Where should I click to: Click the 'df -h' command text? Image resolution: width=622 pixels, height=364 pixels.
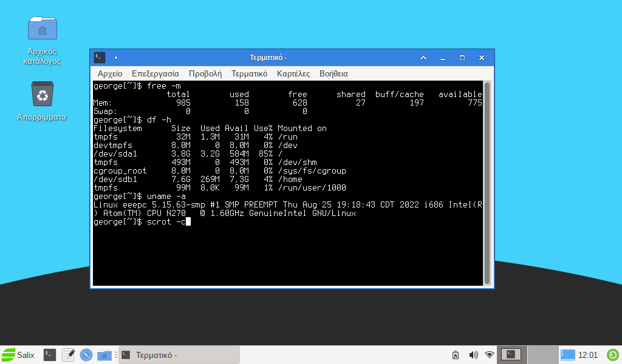coord(159,120)
